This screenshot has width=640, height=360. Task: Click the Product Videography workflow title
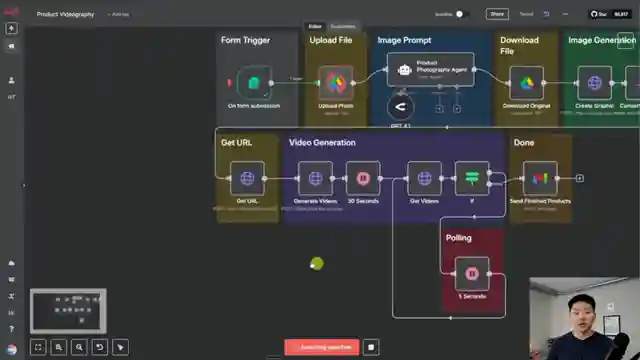(x=65, y=14)
